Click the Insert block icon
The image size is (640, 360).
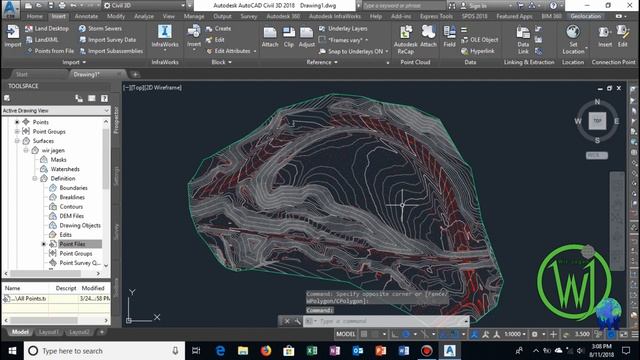coord(193,36)
